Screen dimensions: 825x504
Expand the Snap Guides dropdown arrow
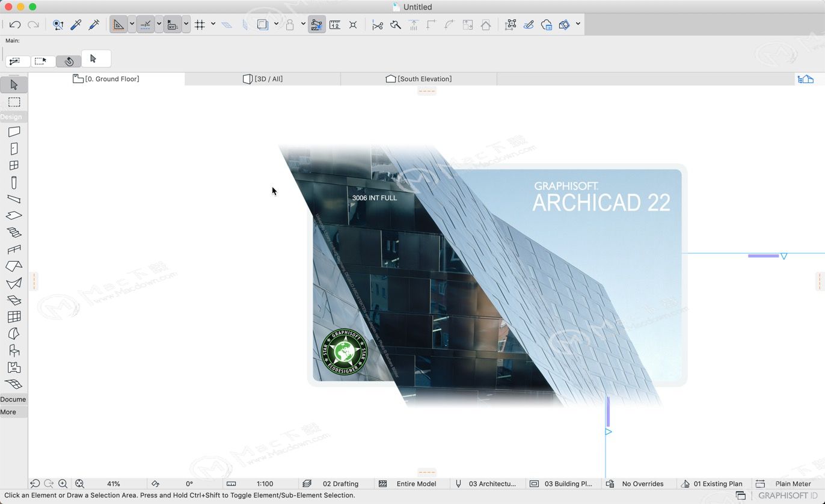point(159,25)
